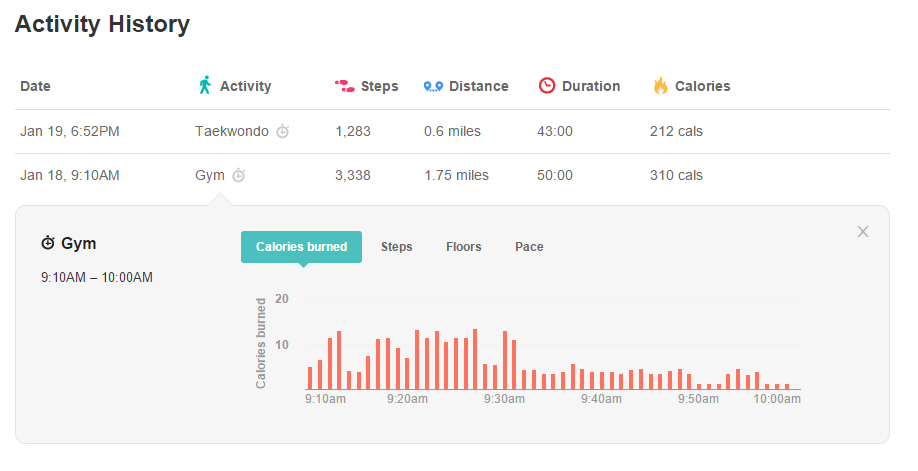The width and height of the screenshot is (918, 471).
Task: Click the Calories flame icon
Action: click(660, 86)
